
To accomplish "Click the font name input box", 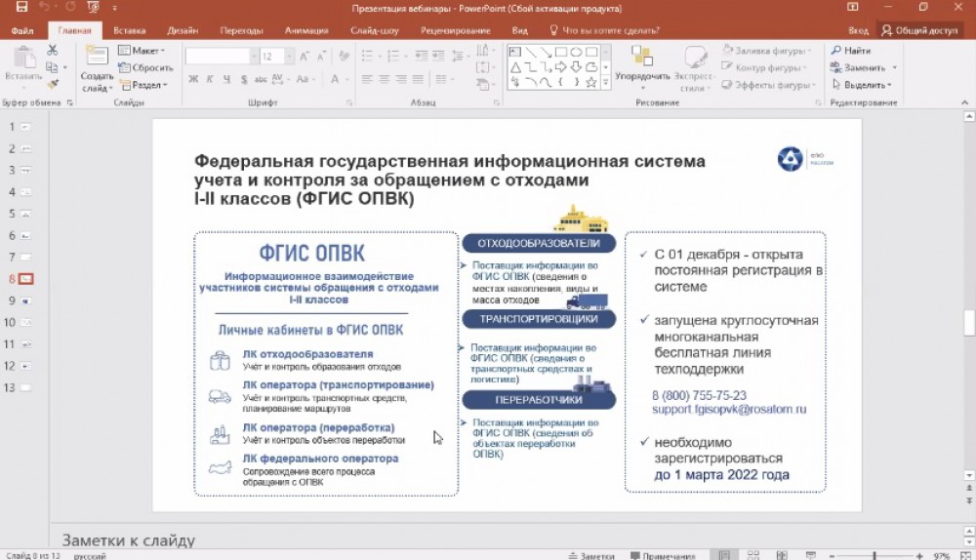I will 218,57.
